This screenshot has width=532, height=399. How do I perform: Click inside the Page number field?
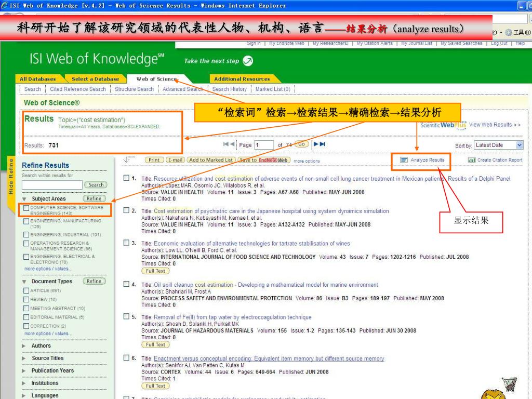coord(264,145)
